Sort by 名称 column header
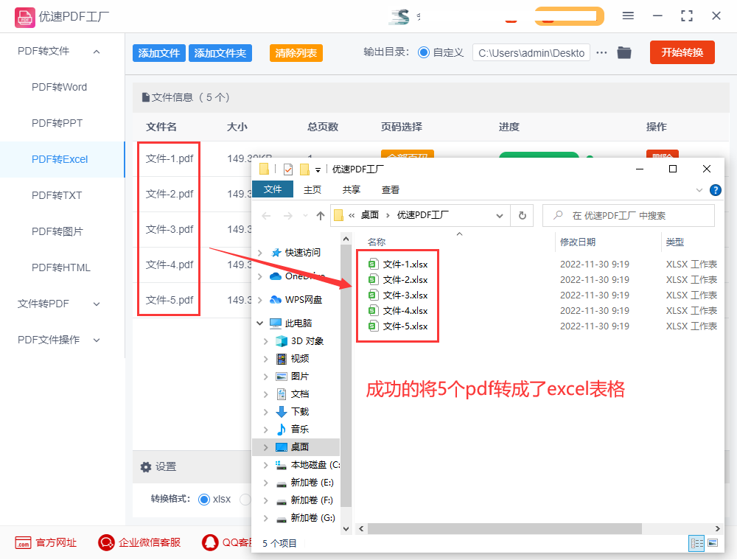The width and height of the screenshot is (737, 560). pos(377,242)
